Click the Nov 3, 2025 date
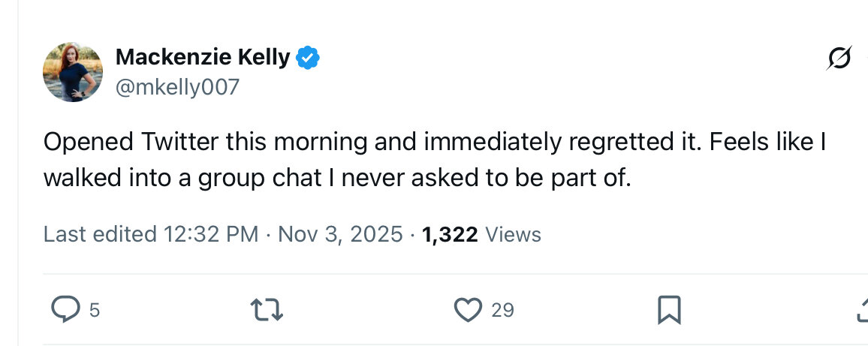868x346 pixels. (x=340, y=234)
